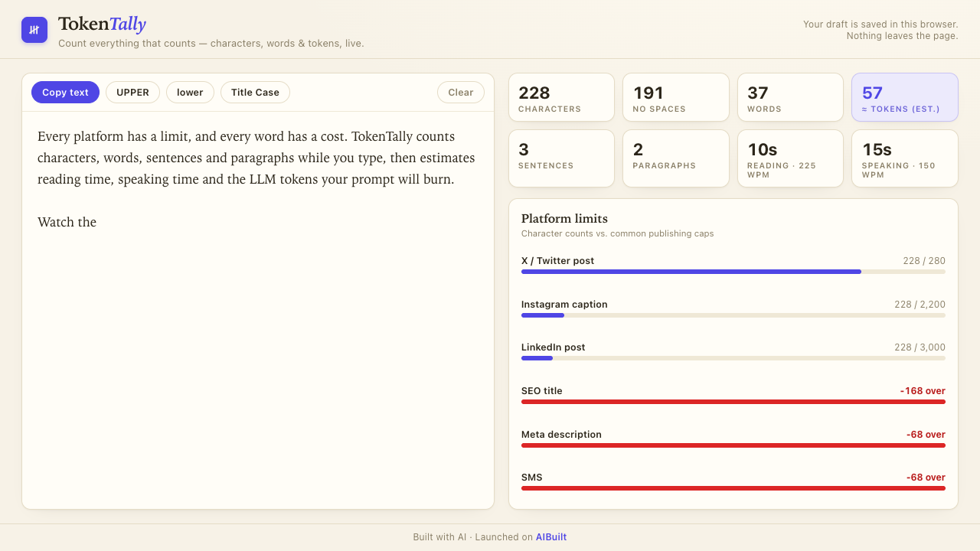Click the SMS '-68 over' text
The width and height of the screenshot is (980, 551).
tap(926, 478)
